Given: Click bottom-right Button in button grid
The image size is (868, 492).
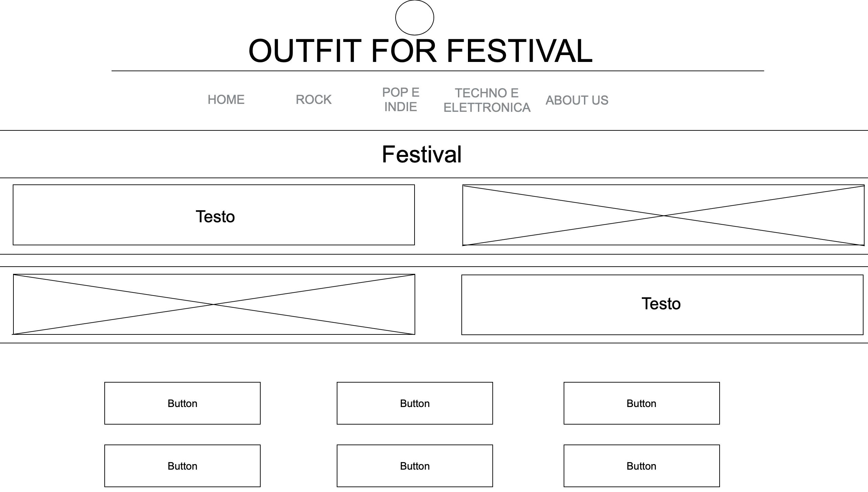Looking at the screenshot, I should coord(642,466).
